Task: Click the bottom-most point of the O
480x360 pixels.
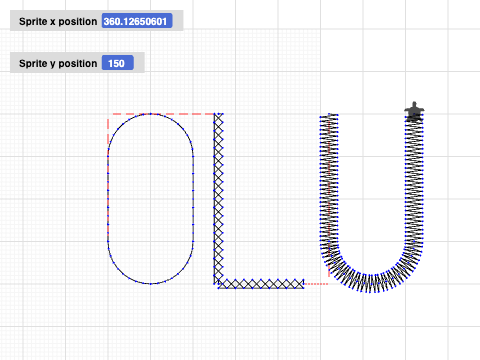Action: coord(151,284)
